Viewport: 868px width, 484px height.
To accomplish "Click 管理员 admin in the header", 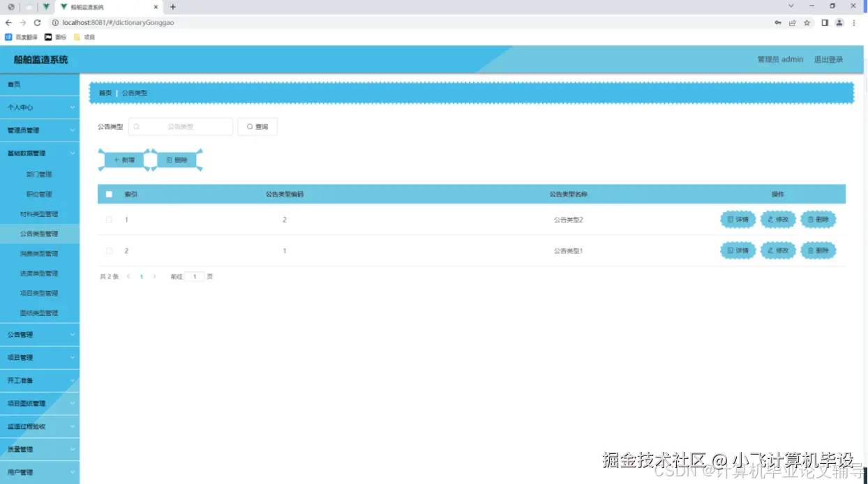I will [780, 59].
